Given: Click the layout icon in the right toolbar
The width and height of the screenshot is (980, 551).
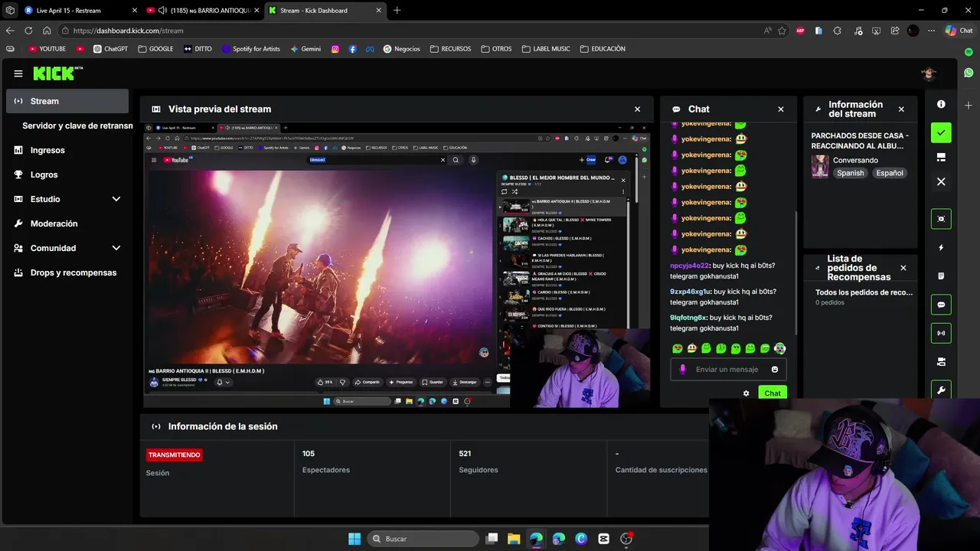Looking at the screenshot, I should tap(941, 157).
